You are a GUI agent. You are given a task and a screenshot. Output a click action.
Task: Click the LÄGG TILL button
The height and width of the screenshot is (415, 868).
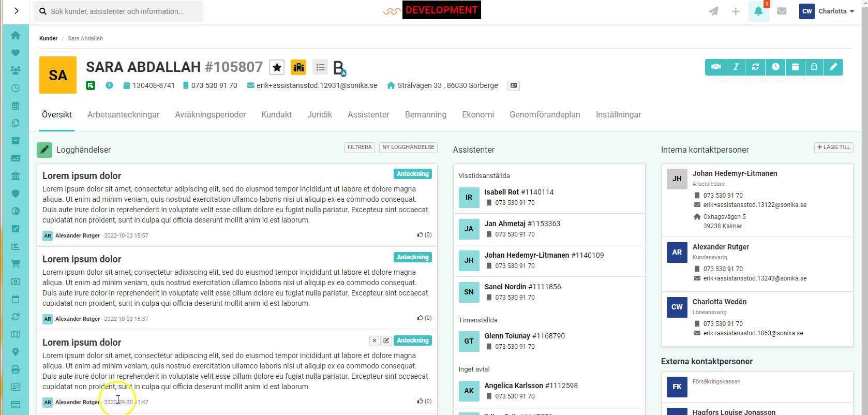coord(834,147)
